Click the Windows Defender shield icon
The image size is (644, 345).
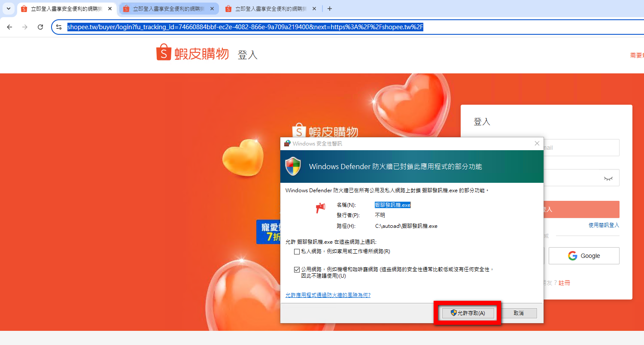pyautogui.click(x=293, y=166)
